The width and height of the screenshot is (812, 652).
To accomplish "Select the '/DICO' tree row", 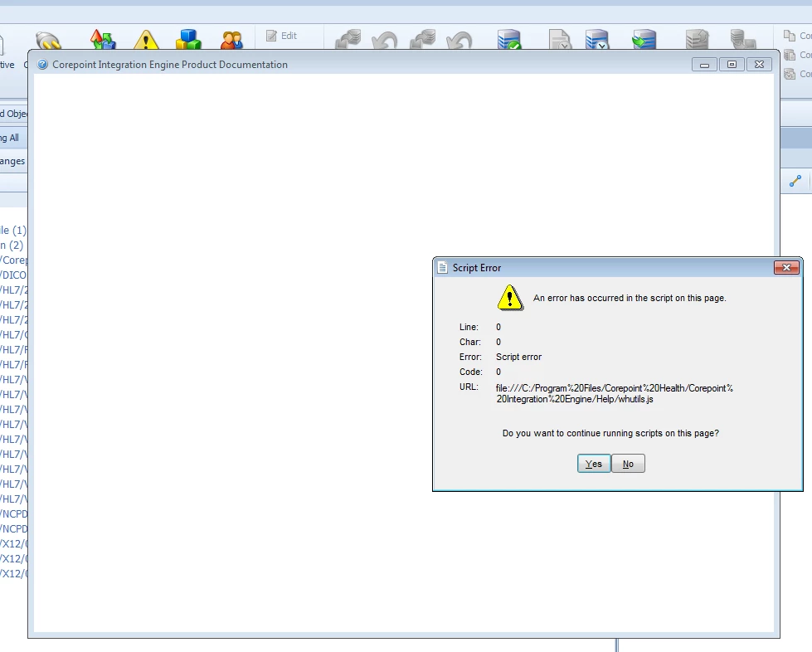I will [13, 275].
